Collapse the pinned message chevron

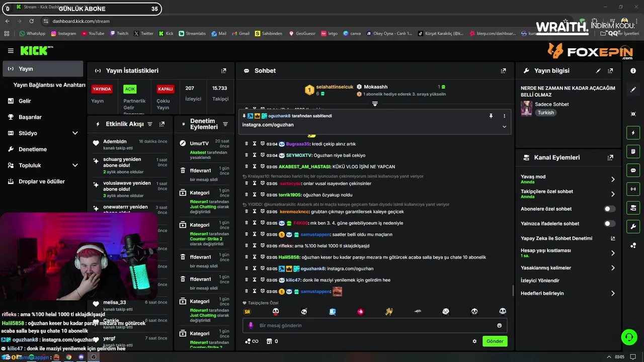[504, 127]
